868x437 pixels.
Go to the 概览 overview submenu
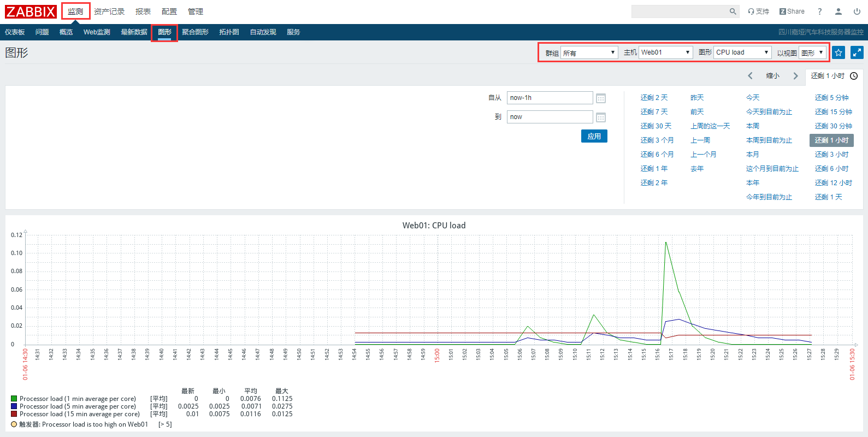[x=66, y=32]
